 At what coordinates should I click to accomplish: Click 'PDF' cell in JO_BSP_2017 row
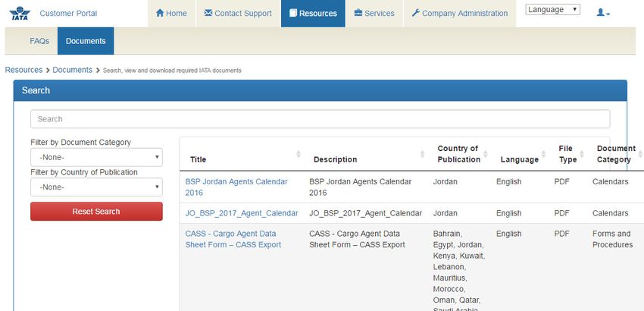[x=561, y=213]
